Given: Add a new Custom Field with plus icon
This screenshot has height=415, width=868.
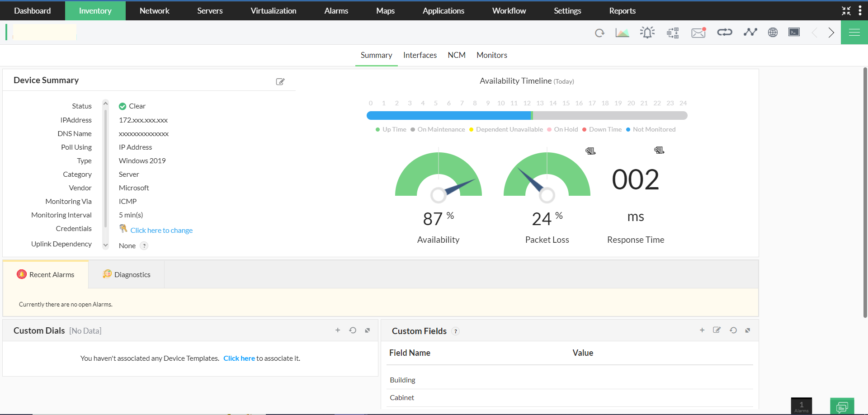Looking at the screenshot, I should pyautogui.click(x=702, y=330).
